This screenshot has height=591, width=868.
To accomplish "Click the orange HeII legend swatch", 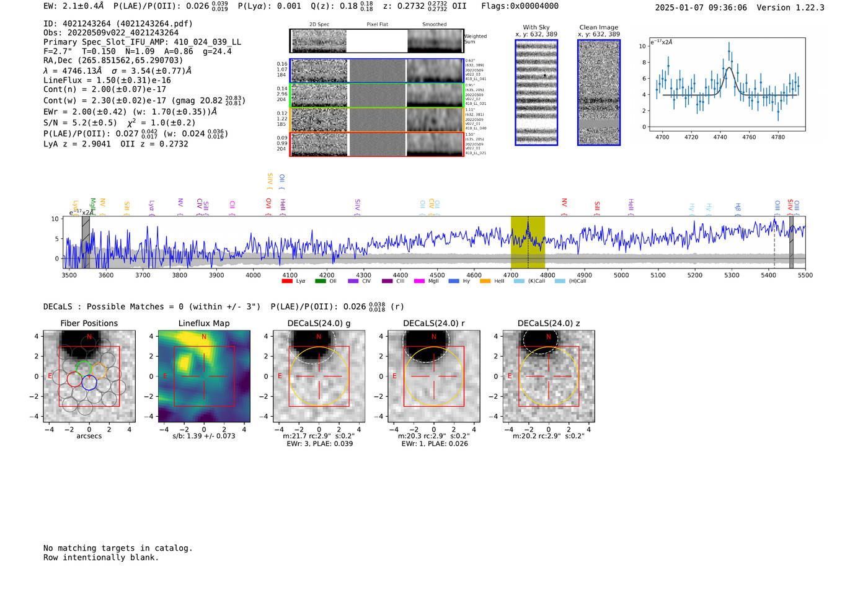I will [x=485, y=281].
